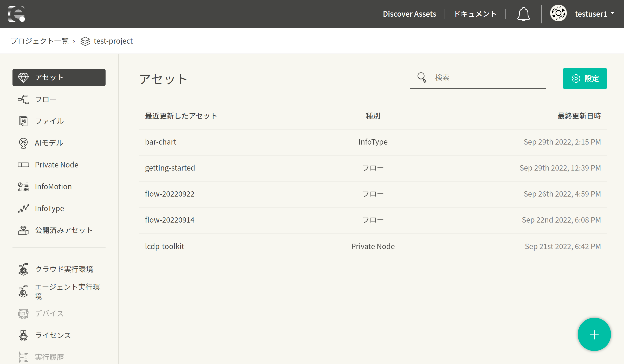Click Private Node type cell of lcdp-toolkit

point(373,246)
